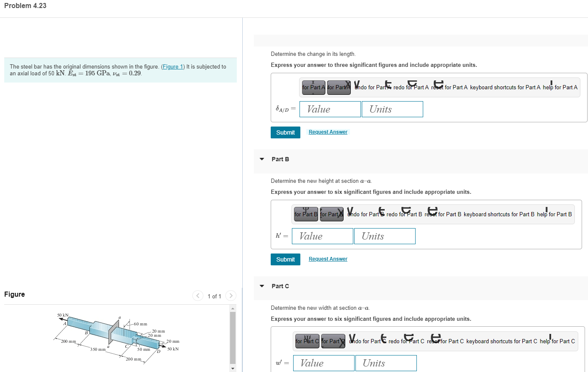This screenshot has width=588, height=372.
Task: Click the 'Part B' heading text
Action: pyautogui.click(x=280, y=159)
